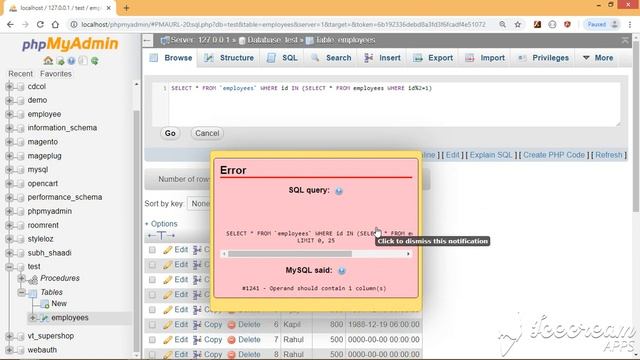The image size is (640, 360).
Task: Tick checkbox on Rahul row 7
Action: pos(152,340)
